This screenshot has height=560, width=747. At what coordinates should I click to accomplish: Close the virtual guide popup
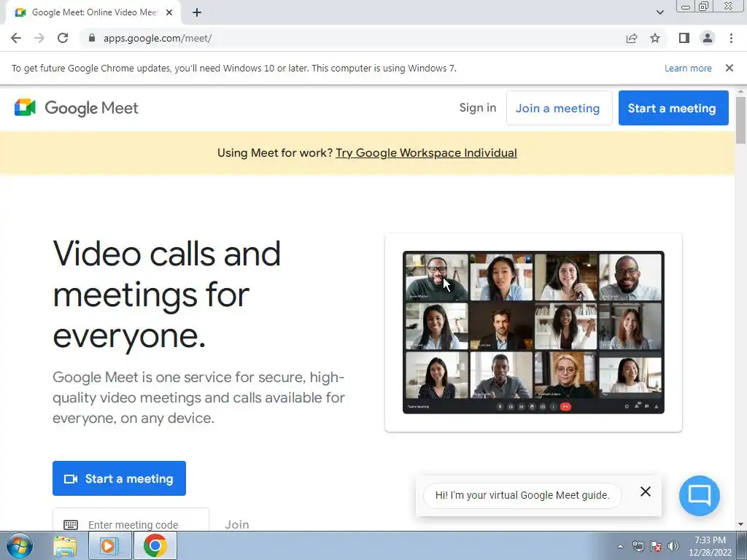(x=645, y=491)
